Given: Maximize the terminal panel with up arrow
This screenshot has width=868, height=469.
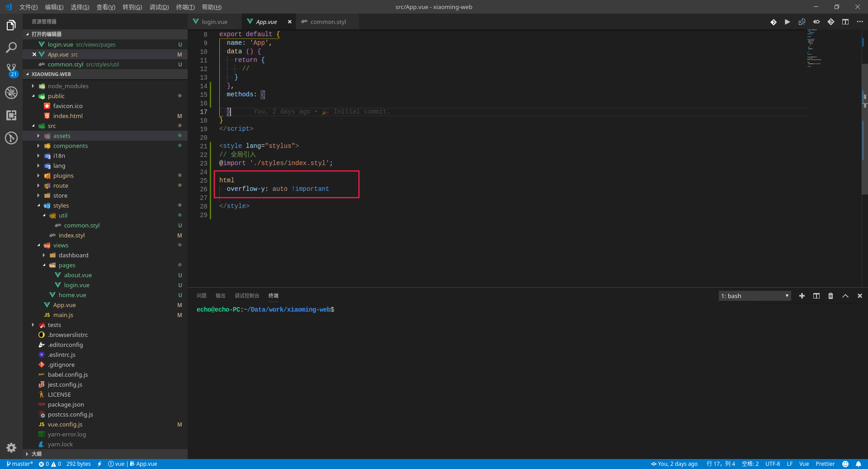Looking at the screenshot, I should pos(845,296).
